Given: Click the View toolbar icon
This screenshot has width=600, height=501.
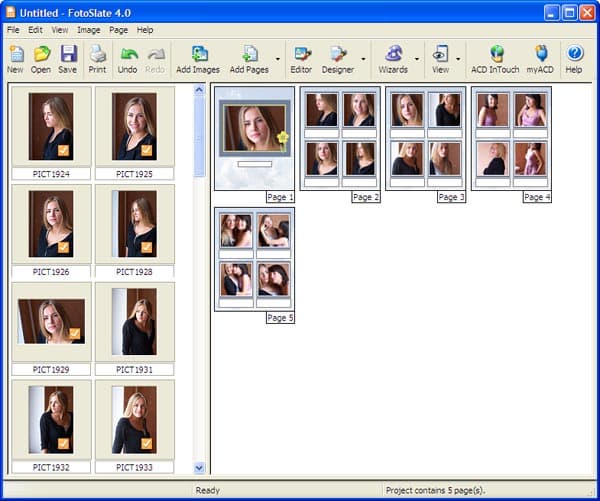Looking at the screenshot, I should click(440, 59).
